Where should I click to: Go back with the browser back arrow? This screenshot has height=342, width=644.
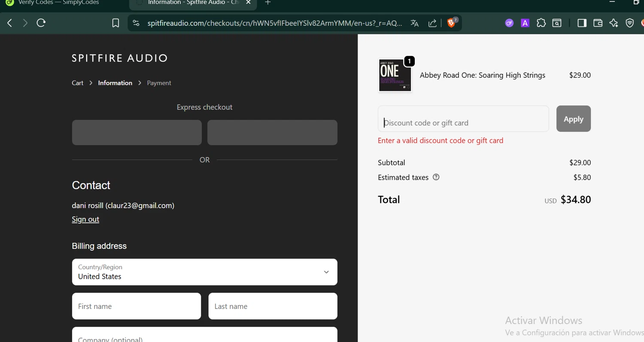coord(9,23)
